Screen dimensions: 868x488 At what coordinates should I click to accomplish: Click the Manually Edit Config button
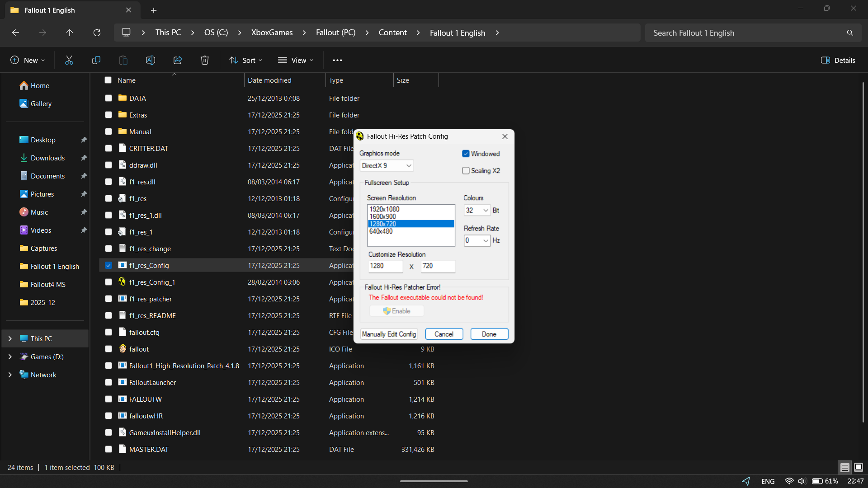click(388, 333)
